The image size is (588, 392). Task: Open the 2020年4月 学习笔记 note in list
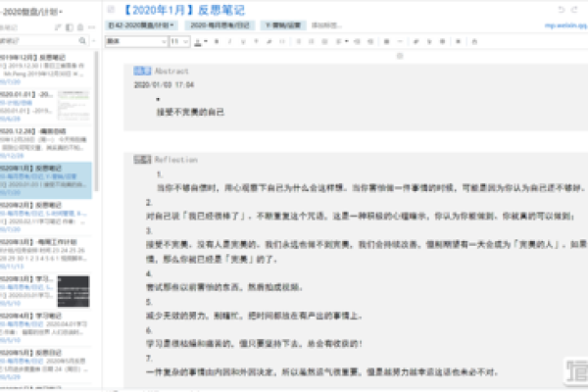[46, 328]
